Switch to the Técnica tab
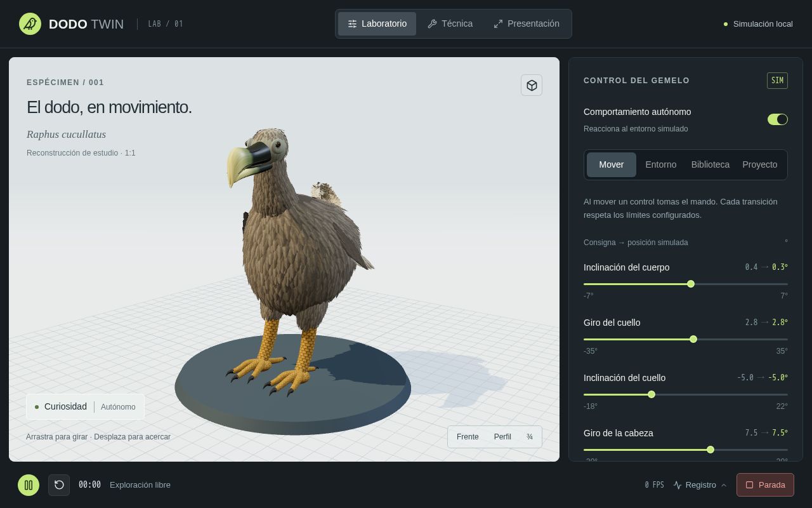The width and height of the screenshot is (812, 508). tap(450, 23)
